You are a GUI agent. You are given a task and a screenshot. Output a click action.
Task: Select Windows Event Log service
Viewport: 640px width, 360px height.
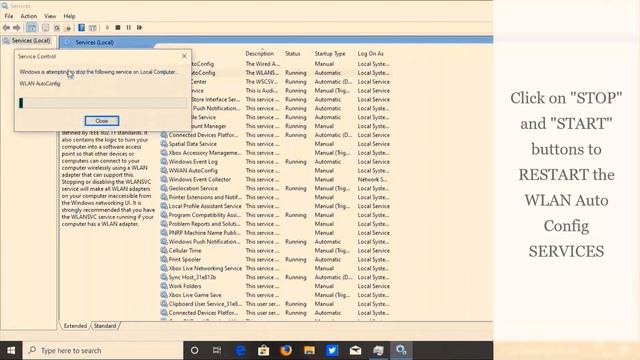[276, 162]
